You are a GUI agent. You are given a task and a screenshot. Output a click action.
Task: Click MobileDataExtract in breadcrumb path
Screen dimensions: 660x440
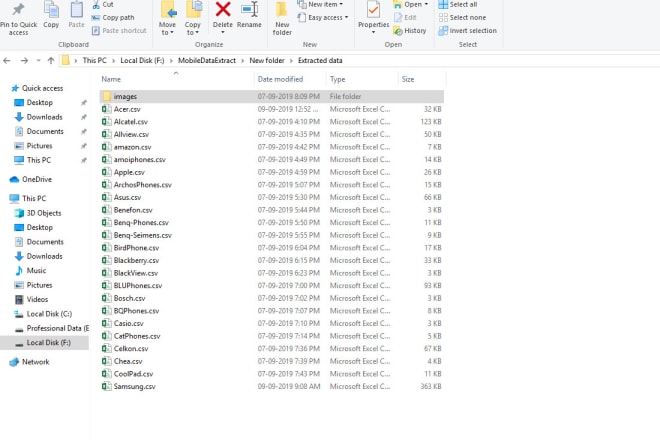pyautogui.click(x=207, y=61)
